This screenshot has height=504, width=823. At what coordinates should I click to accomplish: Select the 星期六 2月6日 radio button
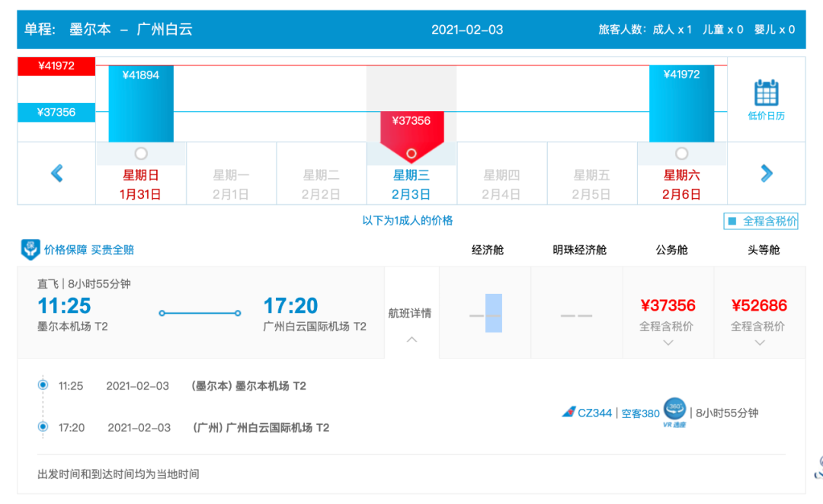tap(681, 154)
